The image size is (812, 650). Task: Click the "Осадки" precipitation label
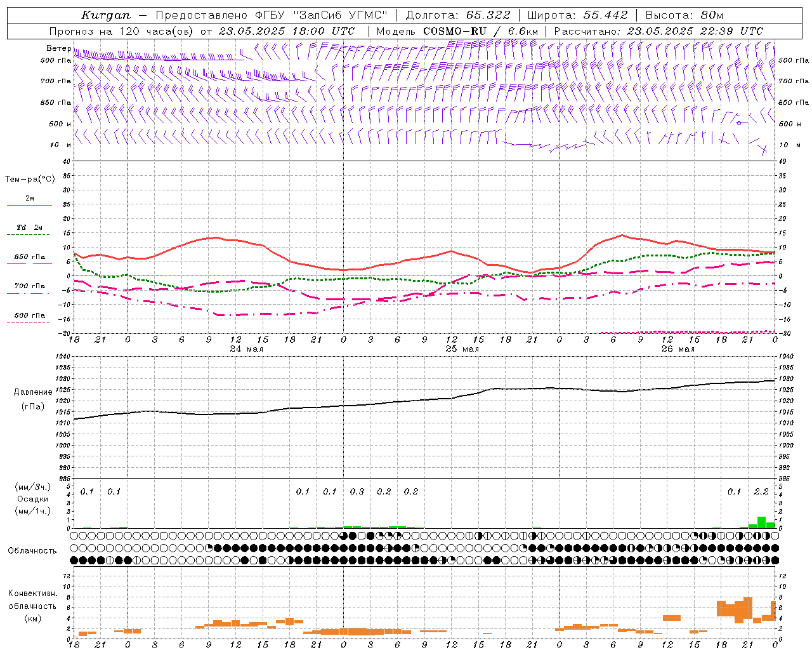click(x=32, y=499)
